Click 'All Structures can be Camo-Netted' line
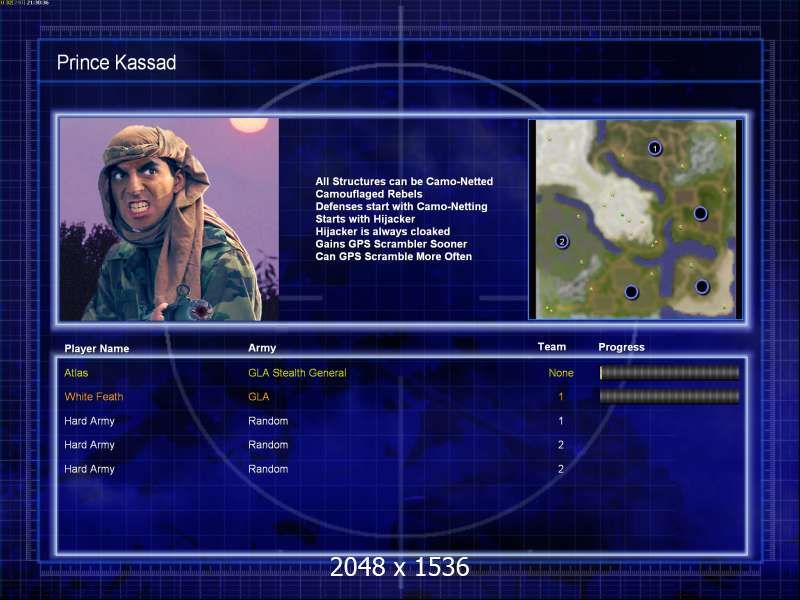Screen dimensions: 800x600 [404, 181]
